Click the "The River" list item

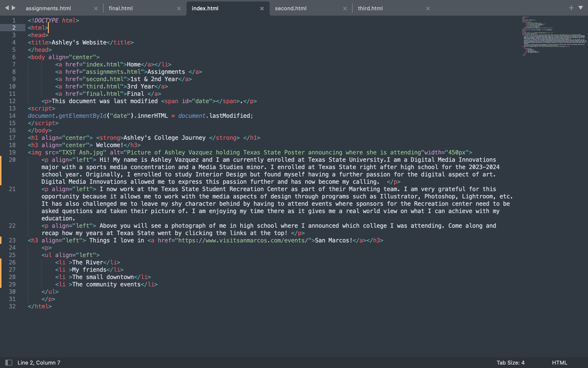coord(88,262)
